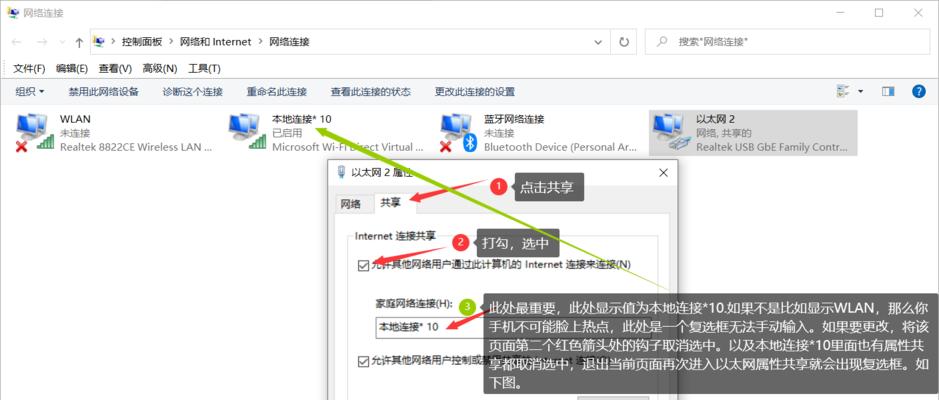The image size is (939, 400).
Task: Click the 网络连接 window title icon
Action: pos(13,12)
